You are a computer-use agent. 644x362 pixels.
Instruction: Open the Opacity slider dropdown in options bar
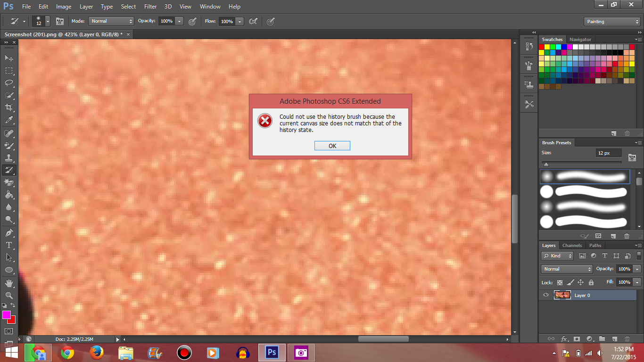click(x=179, y=21)
